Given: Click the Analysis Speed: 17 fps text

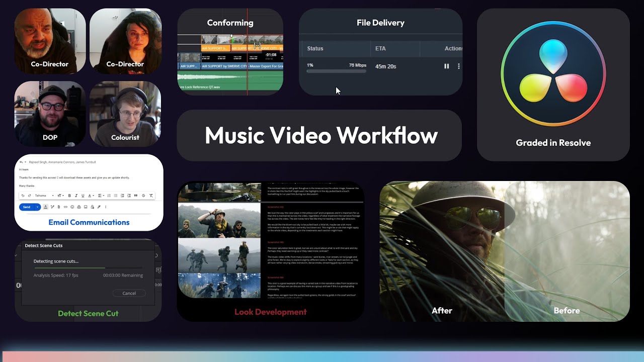Looking at the screenshot, I should pyautogui.click(x=56, y=276).
